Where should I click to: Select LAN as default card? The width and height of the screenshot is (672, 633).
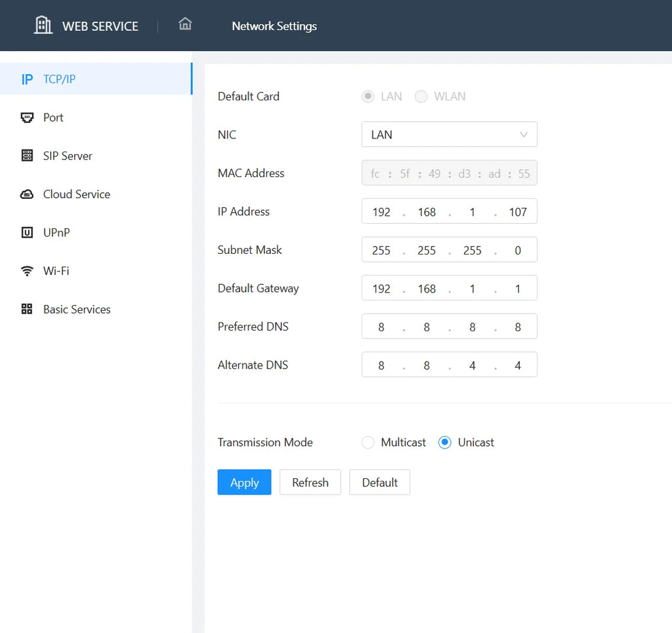click(x=367, y=96)
